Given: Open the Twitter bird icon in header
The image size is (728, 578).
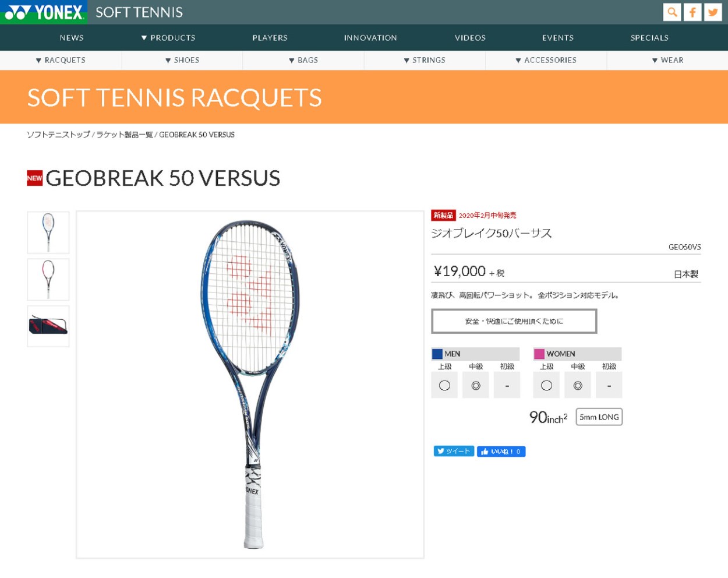Looking at the screenshot, I should pyautogui.click(x=713, y=12).
